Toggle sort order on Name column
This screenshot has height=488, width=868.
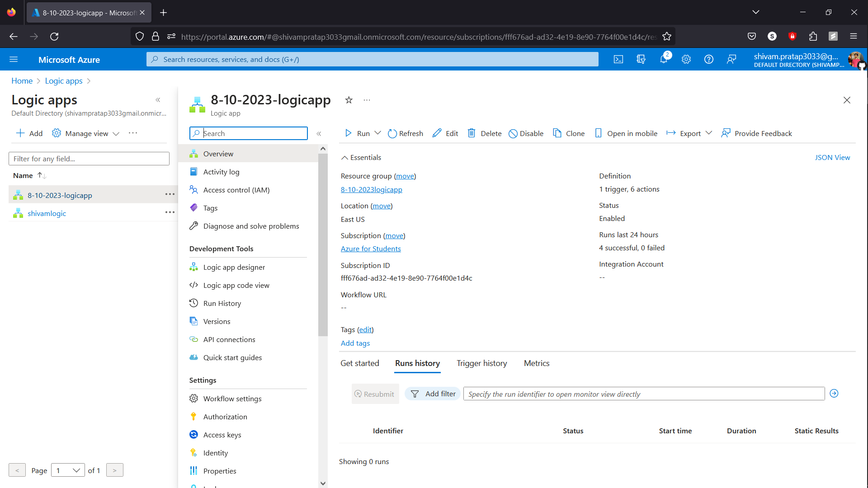41,175
